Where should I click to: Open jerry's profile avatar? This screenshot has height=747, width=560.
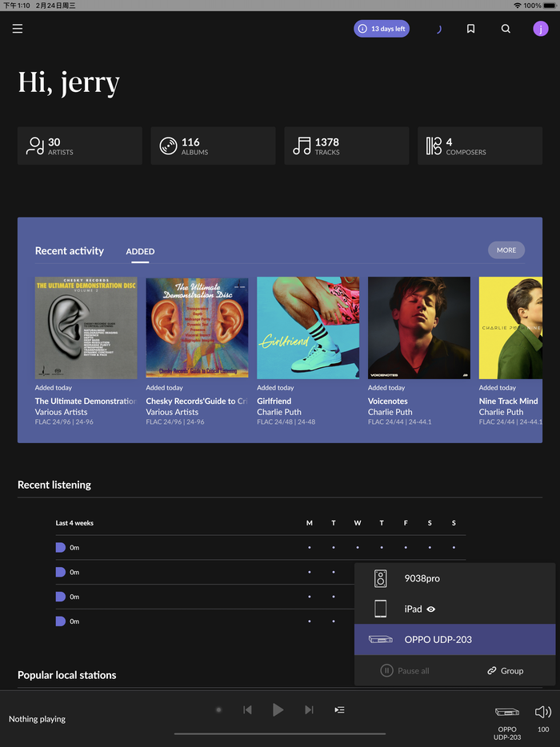541,29
